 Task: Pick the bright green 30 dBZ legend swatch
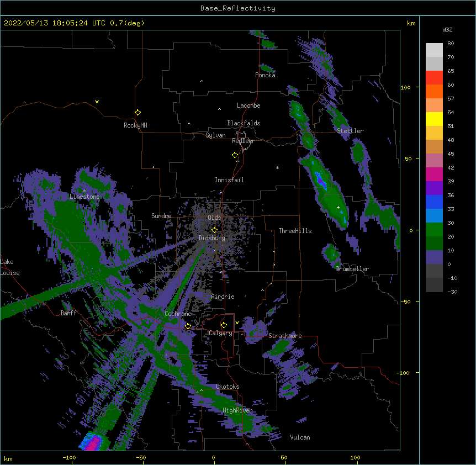click(434, 230)
